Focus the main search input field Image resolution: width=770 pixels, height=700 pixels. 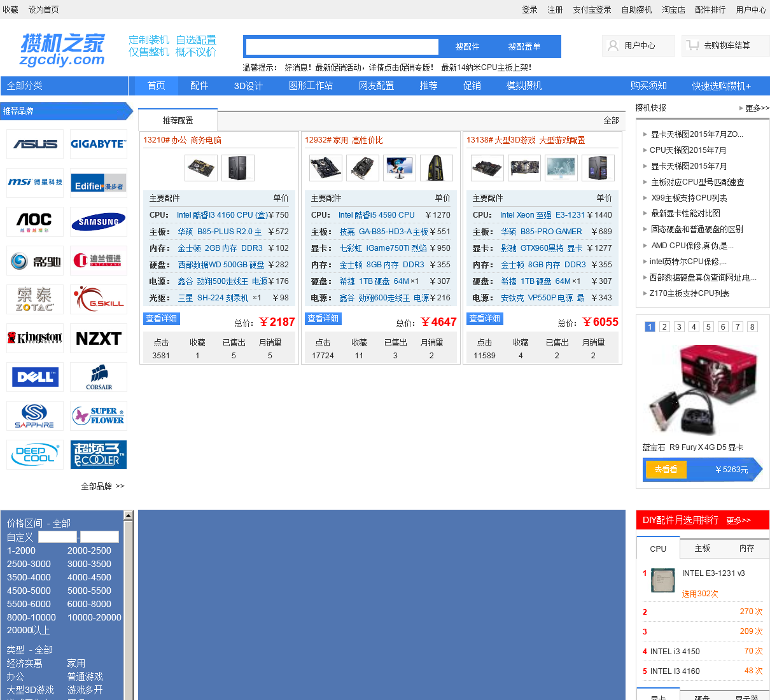click(x=342, y=46)
